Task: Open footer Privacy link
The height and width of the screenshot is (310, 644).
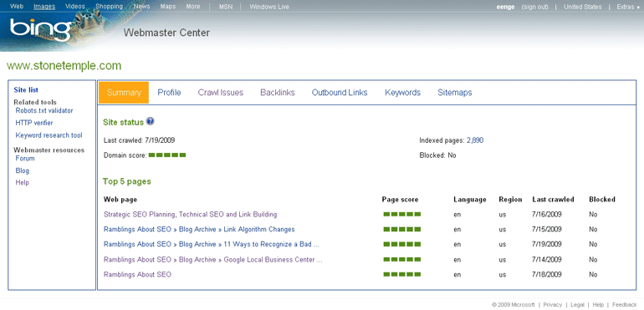Action: pyautogui.click(x=552, y=305)
